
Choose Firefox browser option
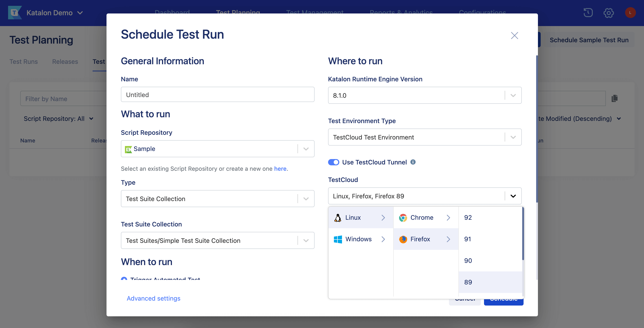pyautogui.click(x=426, y=239)
